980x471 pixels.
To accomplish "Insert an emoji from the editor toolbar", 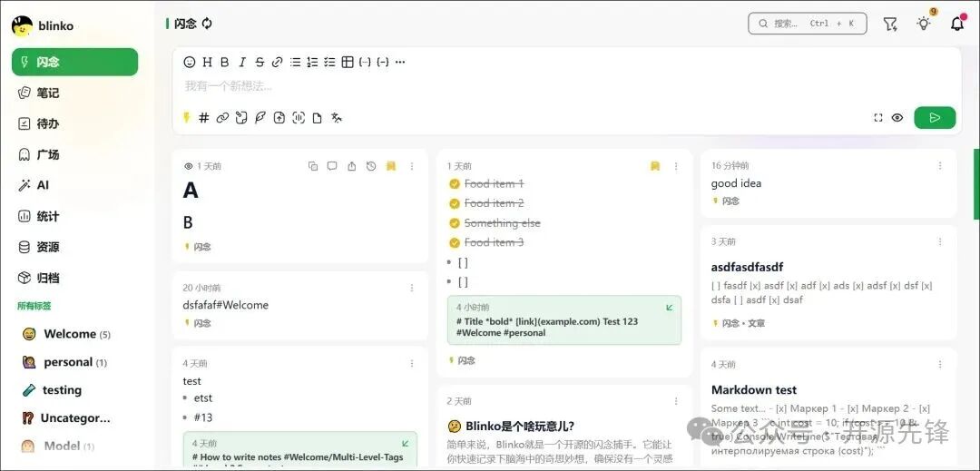I will click(x=190, y=62).
